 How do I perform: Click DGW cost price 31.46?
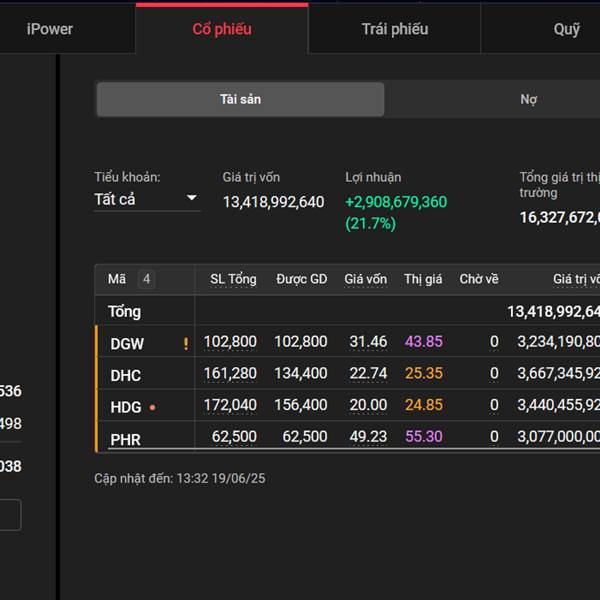click(x=368, y=341)
